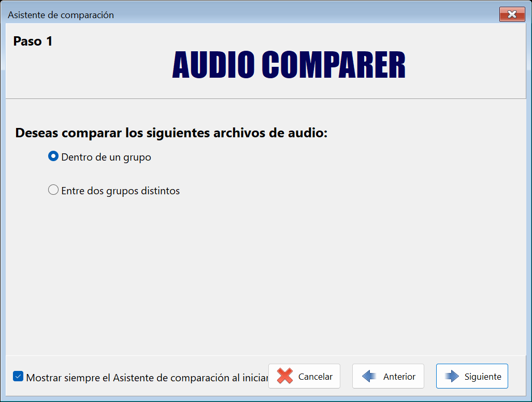Click the "Asistente de comparación" window title
The image size is (532, 402).
(x=61, y=15)
